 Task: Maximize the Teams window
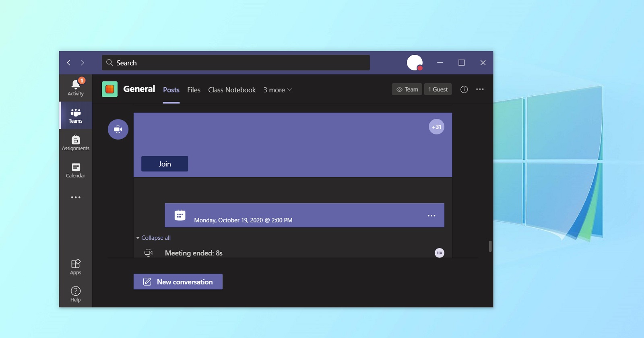click(462, 63)
